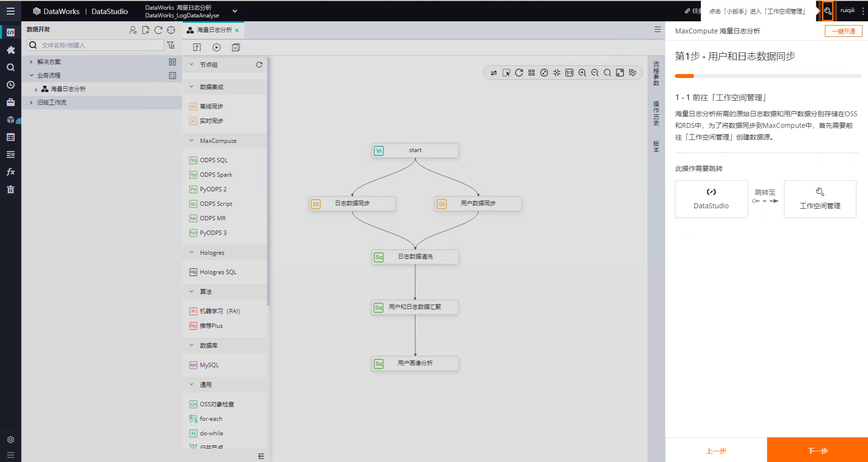This screenshot has height=462, width=868.
Task: Click the node panel vertical scrollbar
Action: pyautogui.click(x=268, y=182)
